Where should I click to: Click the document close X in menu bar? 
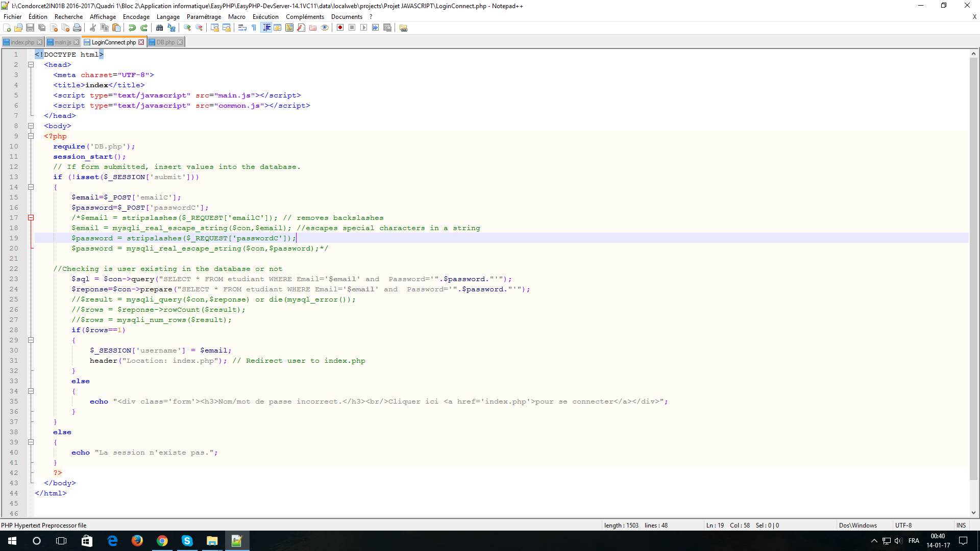click(x=974, y=17)
